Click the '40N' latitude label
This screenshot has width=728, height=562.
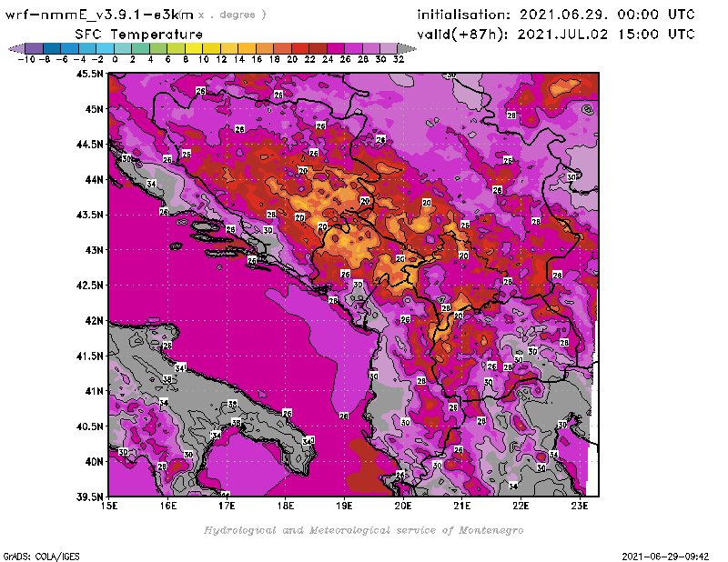[94, 461]
